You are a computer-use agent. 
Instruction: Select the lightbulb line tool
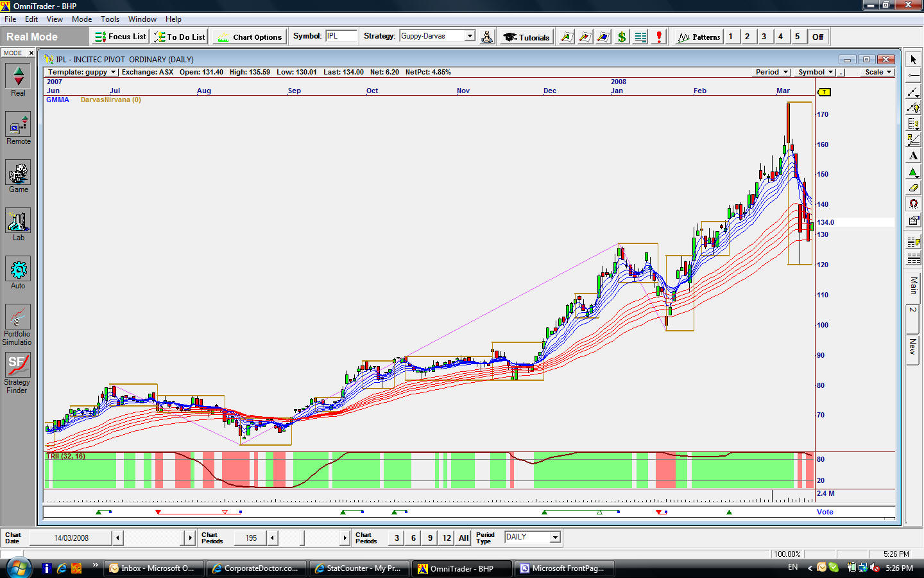point(913,108)
